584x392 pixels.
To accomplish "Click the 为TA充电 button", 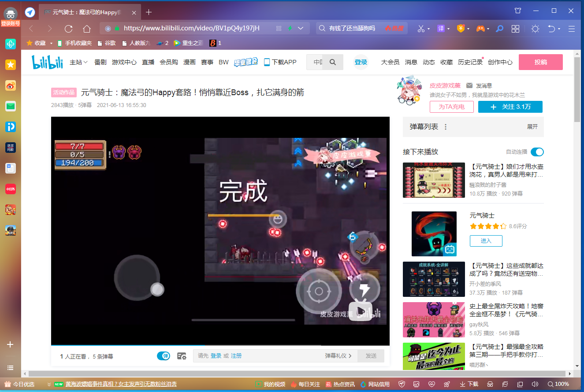I will coord(452,107).
